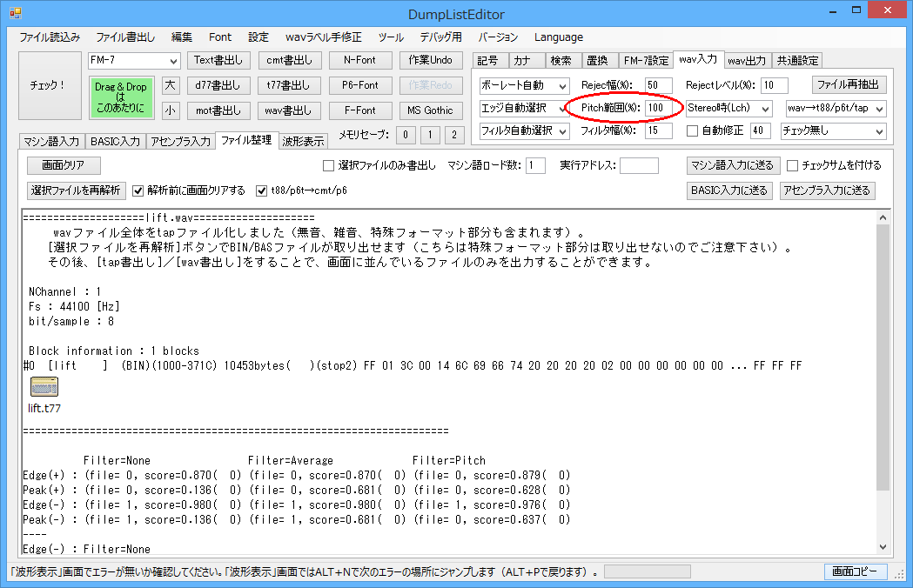Click the ファイル再抽出 button
Image resolution: width=913 pixels, height=588 pixels.
click(x=850, y=84)
